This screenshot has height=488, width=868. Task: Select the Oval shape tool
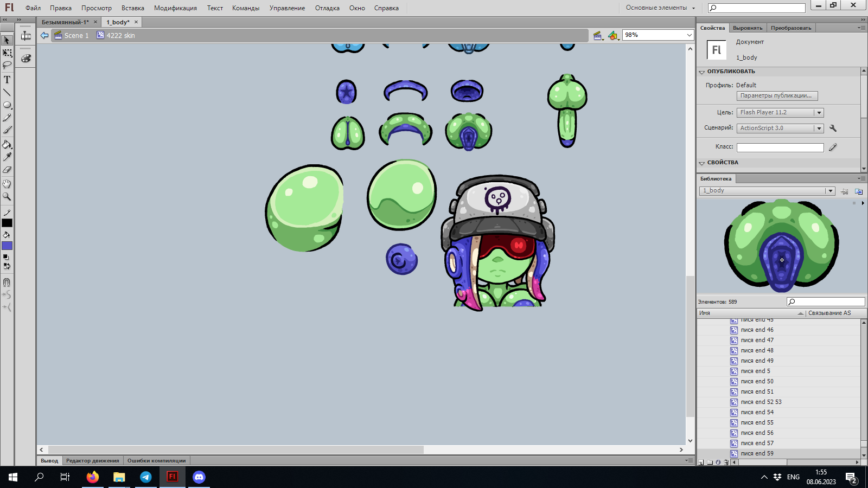pyautogui.click(x=7, y=105)
